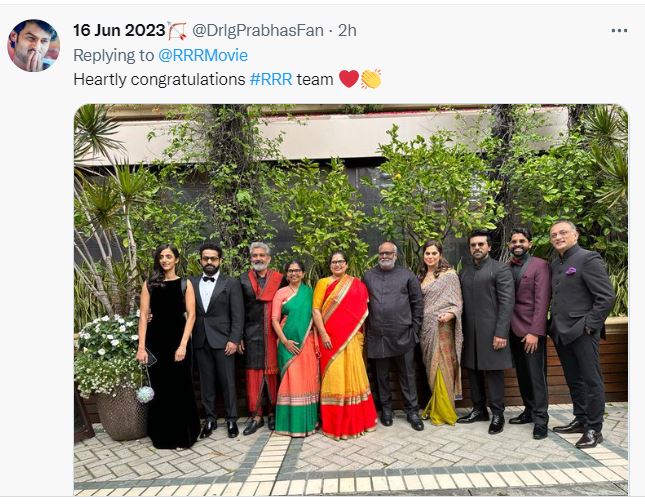The image size is (645, 504).
Task: Click the clapping hands emoji
Action: click(x=371, y=79)
